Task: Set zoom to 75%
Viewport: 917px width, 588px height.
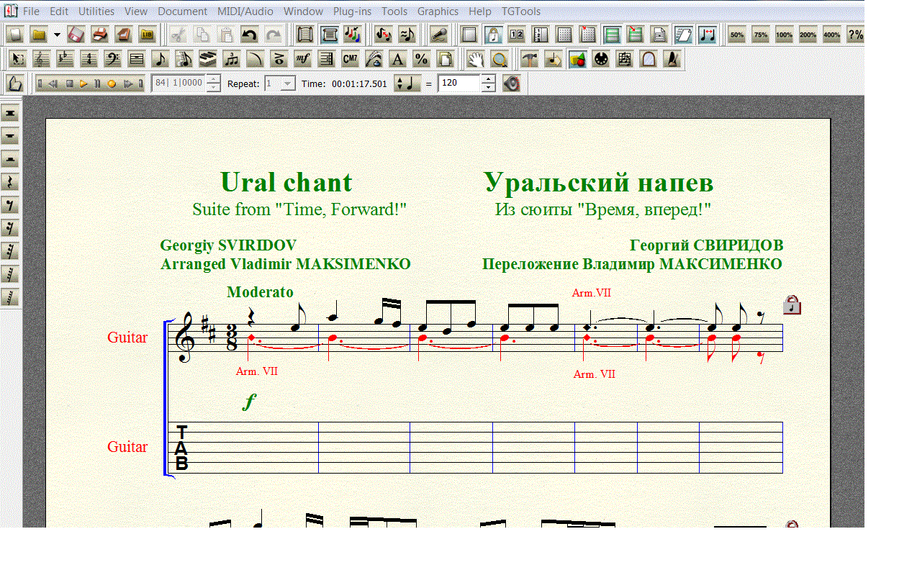Action: pos(761,35)
